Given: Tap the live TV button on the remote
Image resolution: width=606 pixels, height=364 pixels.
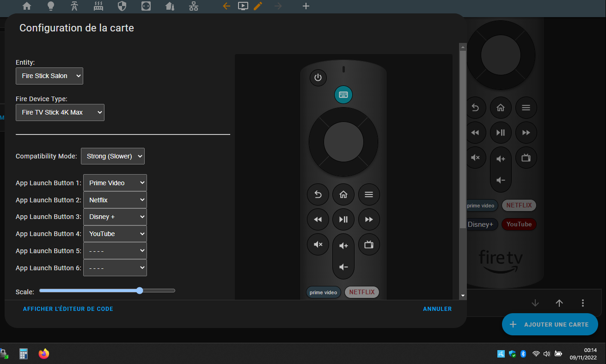Looking at the screenshot, I should click(x=369, y=245).
